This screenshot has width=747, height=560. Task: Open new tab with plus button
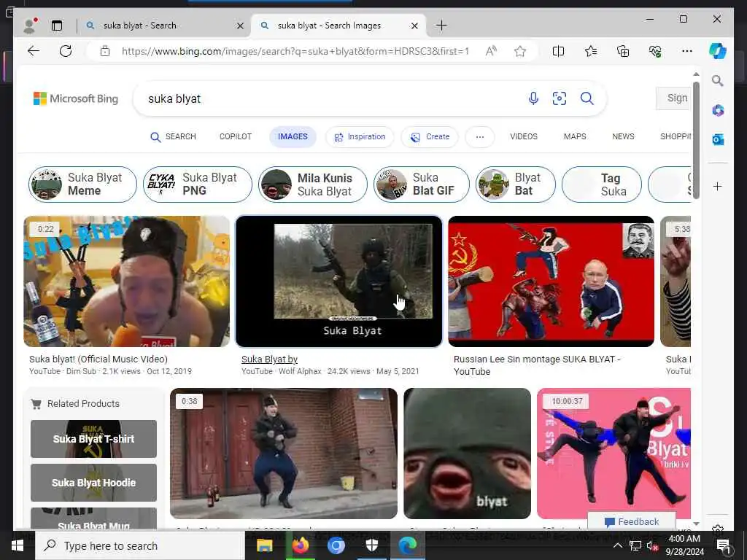441,26
